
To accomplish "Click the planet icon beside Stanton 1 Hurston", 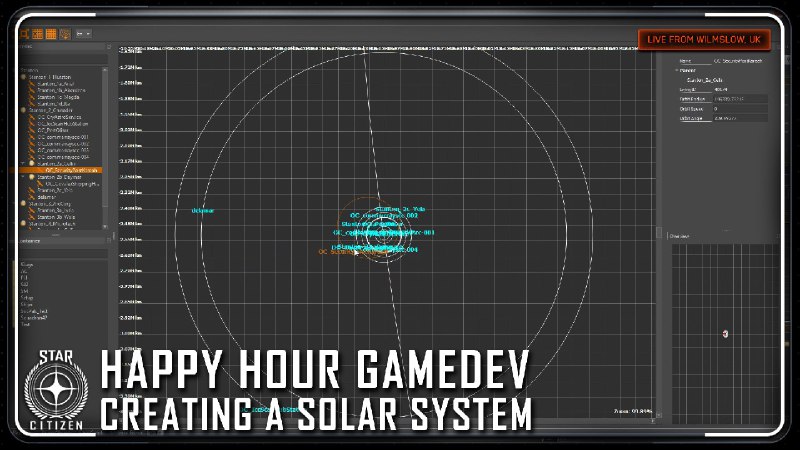I will pyautogui.click(x=23, y=77).
